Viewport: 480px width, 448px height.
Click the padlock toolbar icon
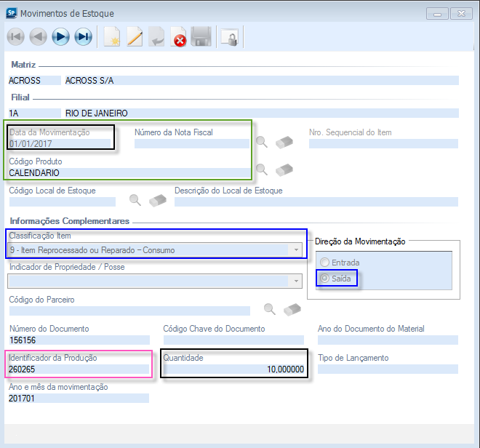point(230,37)
